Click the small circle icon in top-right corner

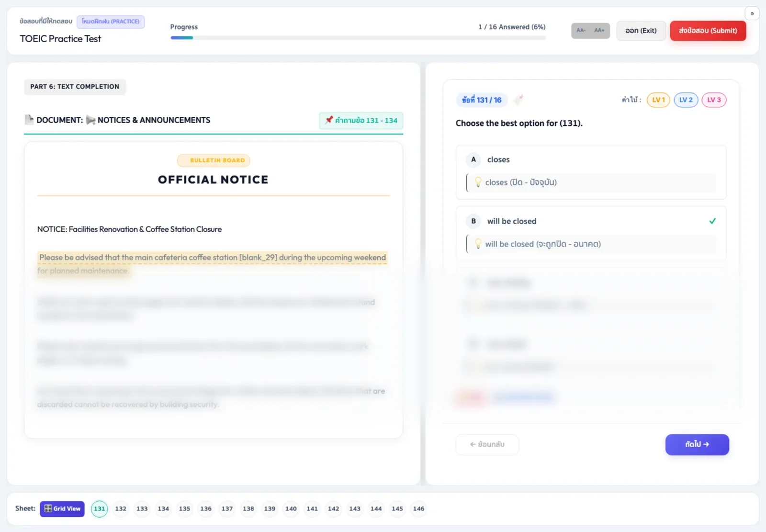pos(752,13)
